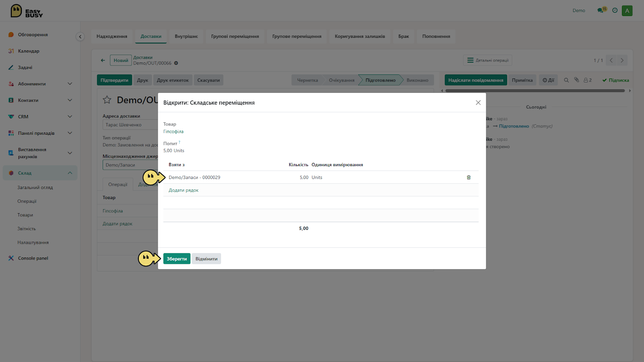Toggle the Підписка follow button
Image resolution: width=644 pixels, height=362 pixels.
pyautogui.click(x=615, y=80)
